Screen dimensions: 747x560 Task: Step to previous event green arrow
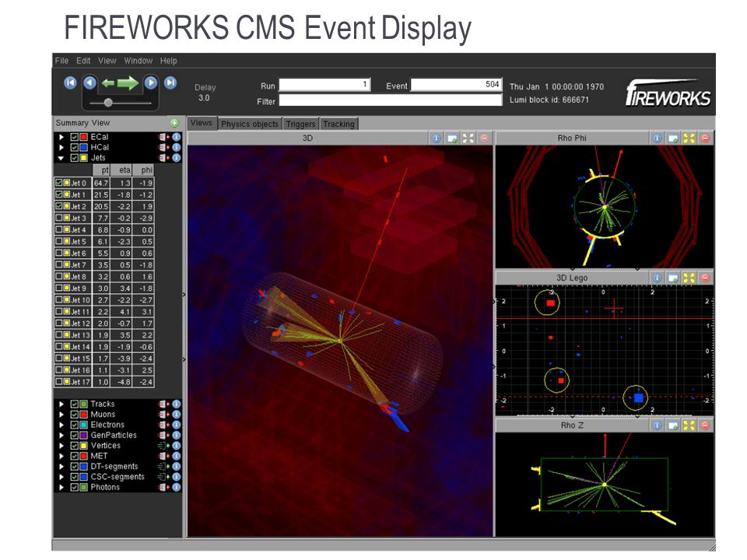pos(108,83)
